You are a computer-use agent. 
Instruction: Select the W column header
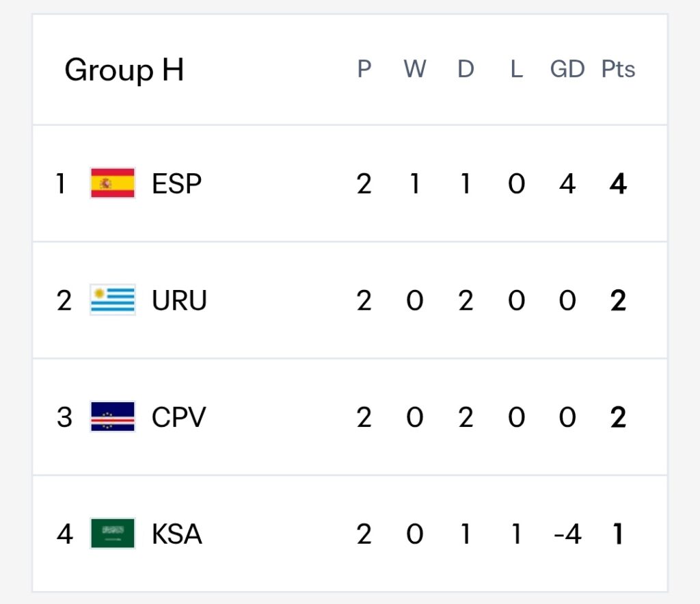point(415,69)
